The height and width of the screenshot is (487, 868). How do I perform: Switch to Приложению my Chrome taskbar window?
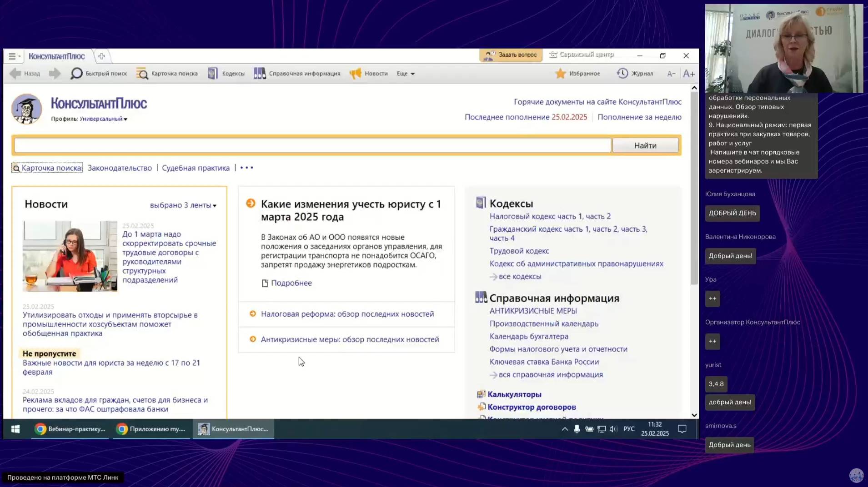point(151,429)
